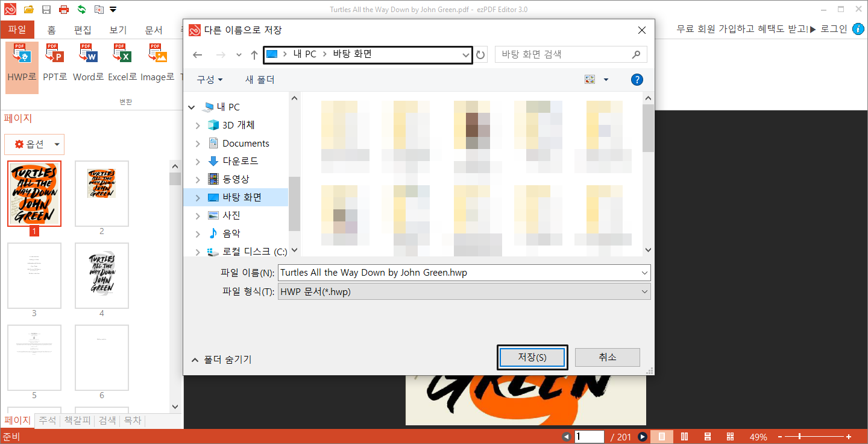Select 다운로드 in folder tree

coord(240,161)
